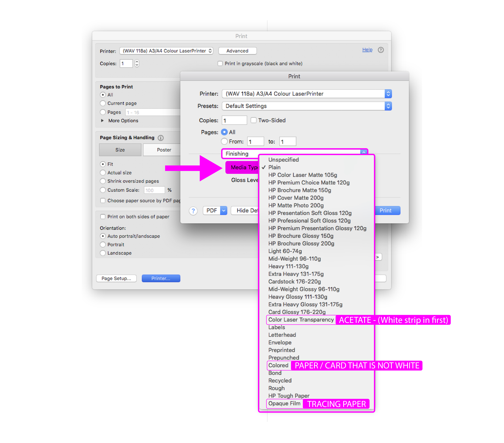This screenshot has width=504, height=443.
Task: Select the Landscape orientation radio button
Action: (x=103, y=253)
